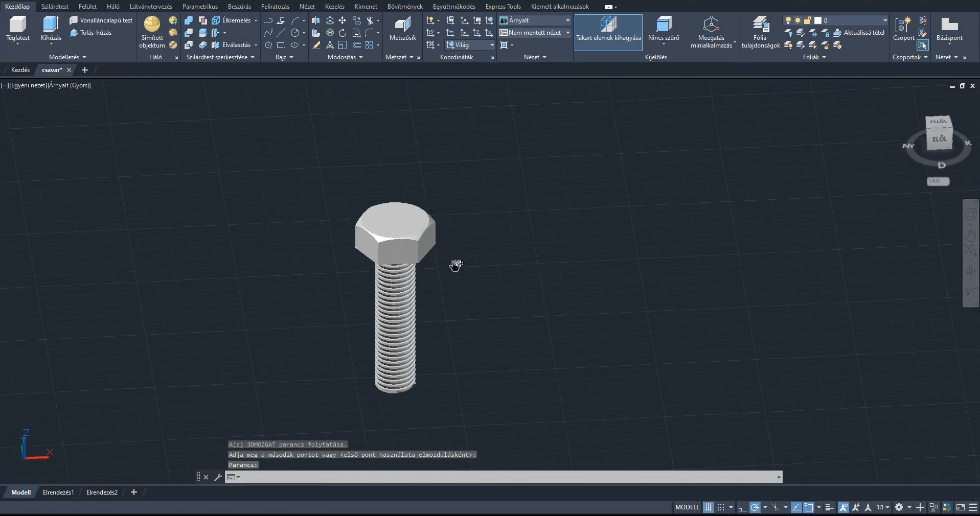980x516 pixels.
Task: Expand the Fóliák panel
Action: (x=814, y=57)
